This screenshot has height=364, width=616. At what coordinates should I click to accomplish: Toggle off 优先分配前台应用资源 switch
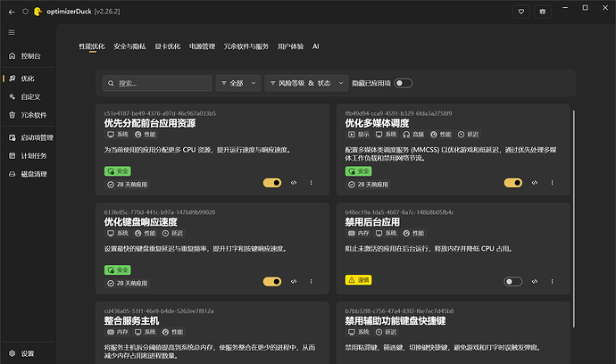point(272,183)
